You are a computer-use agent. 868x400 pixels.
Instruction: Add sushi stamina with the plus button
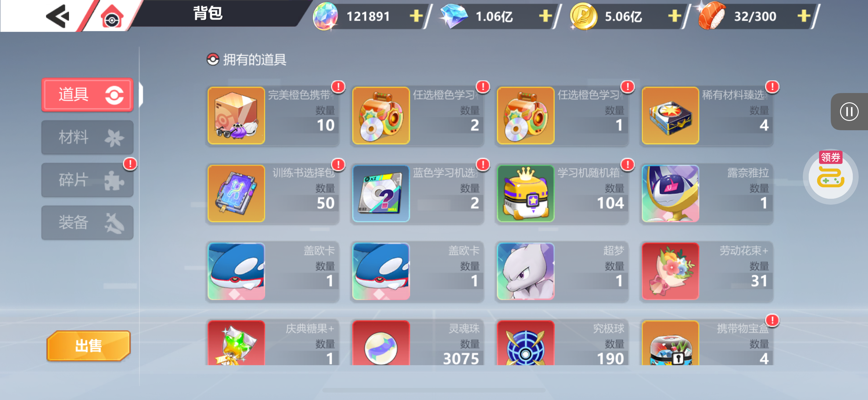[x=804, y=16]
